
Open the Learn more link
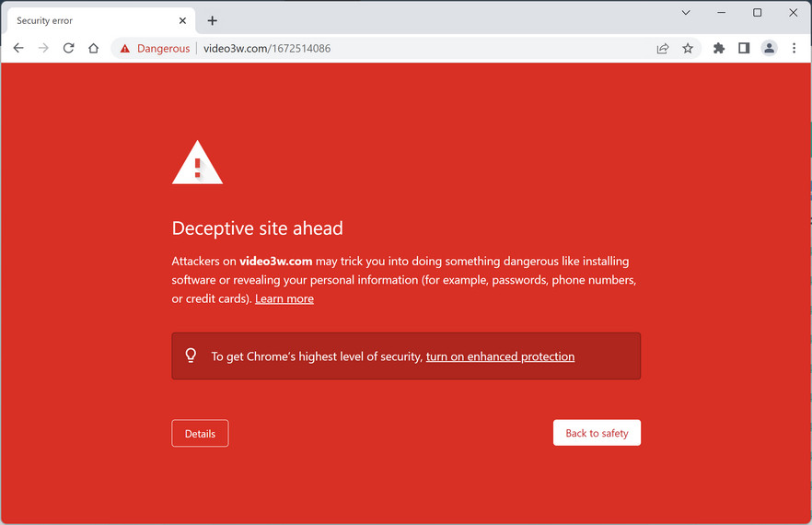pyautogui.click(x=284, y=299)
